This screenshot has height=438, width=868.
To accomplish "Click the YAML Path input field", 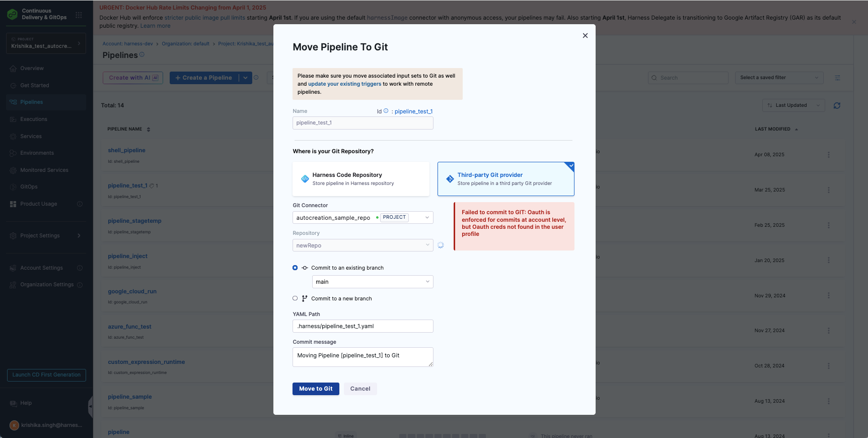I will 363,326.
